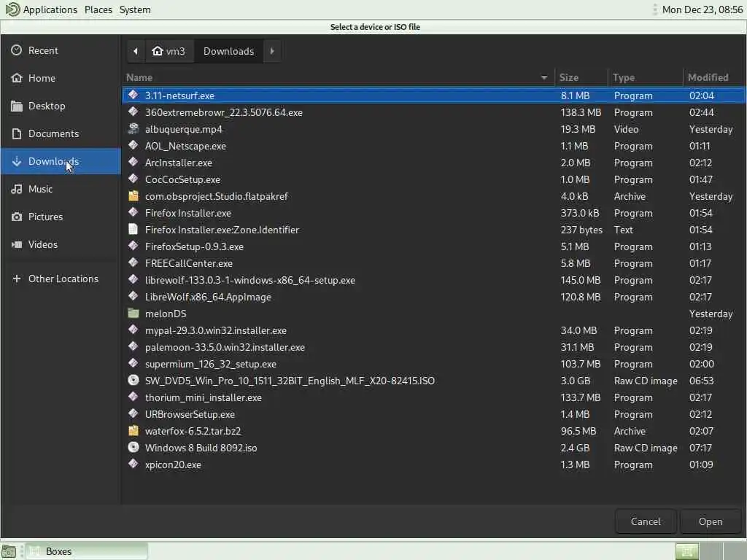
Task: Select file FirefoxSetup-0.9.3.exe
Action: tap(433, 246)
